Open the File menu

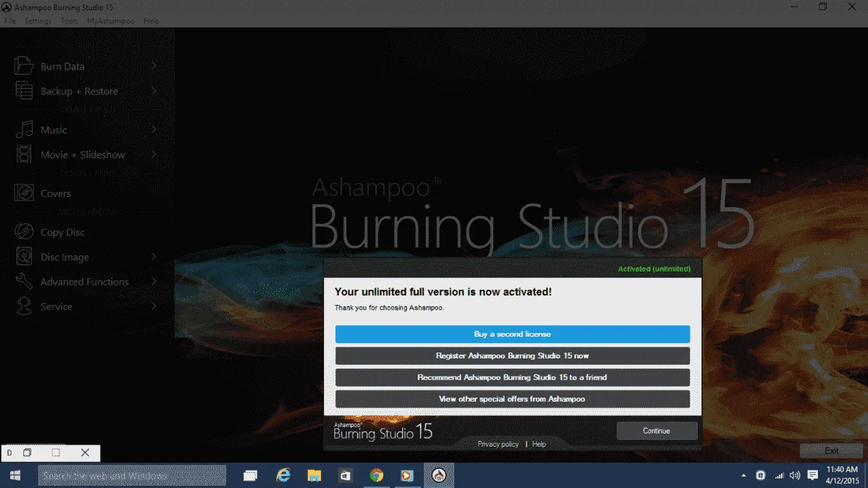click(x=10, y=21)
